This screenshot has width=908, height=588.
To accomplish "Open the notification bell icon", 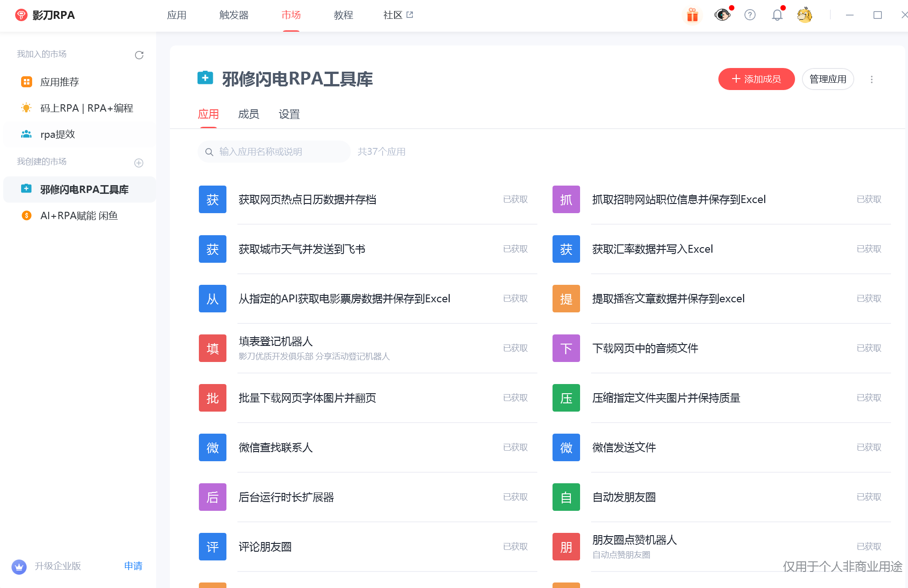I will click(777, 15).
